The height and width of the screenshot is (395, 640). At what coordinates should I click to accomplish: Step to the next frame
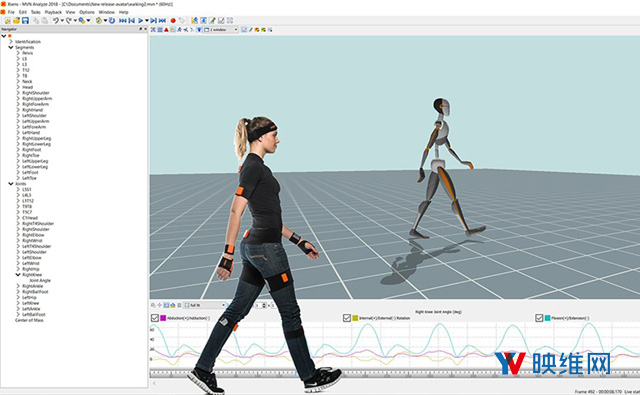click(153, 20)
